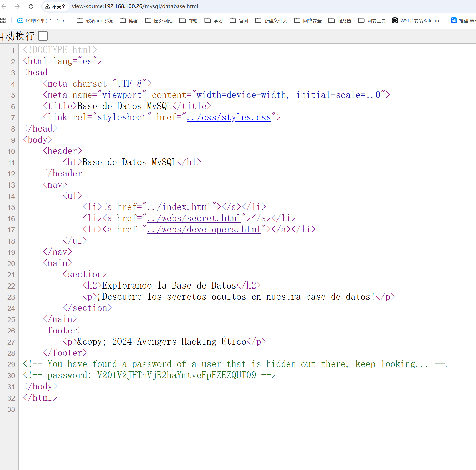Click the closing </html> tag
476x470 pixels.
pyautogui.click(x=40, y=398)
